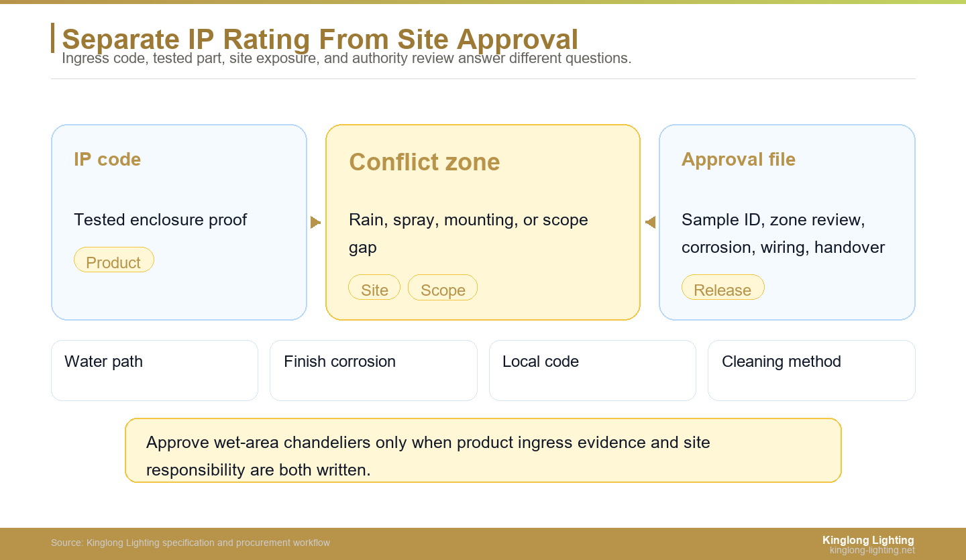This screenshot has height=560, width=966.
Task: Select the Site tag pill
Action: pyautogui.click(x=374, y=288)
